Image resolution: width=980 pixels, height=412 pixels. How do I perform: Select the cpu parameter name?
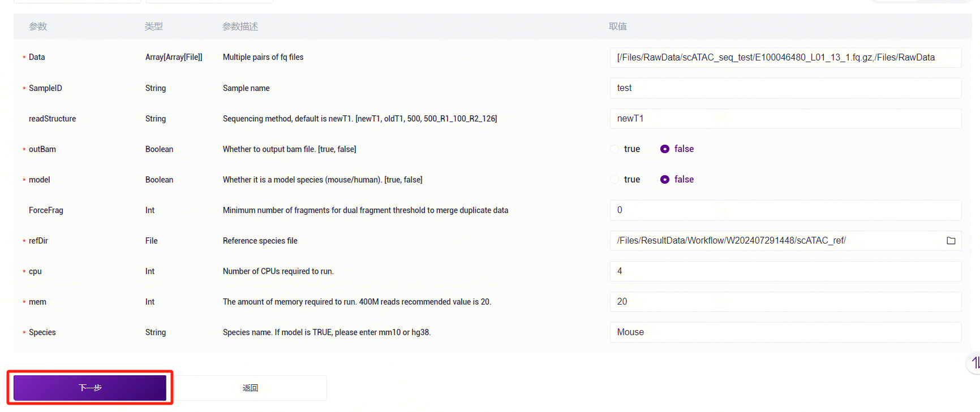click(35, 271)
